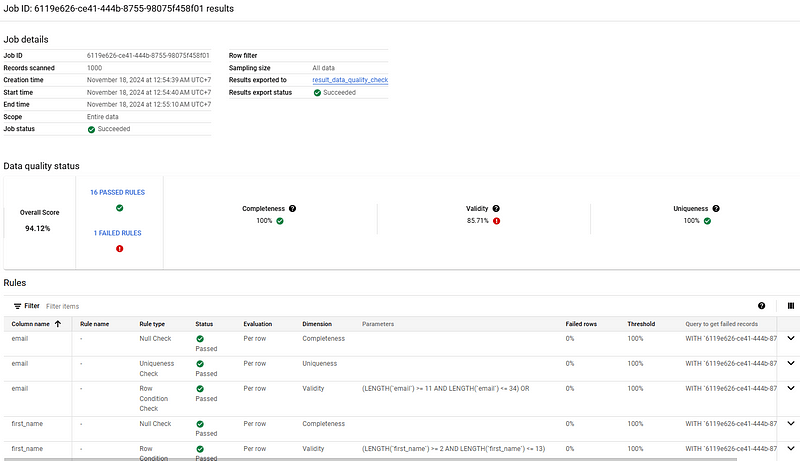Screen dimensions: 800x461
Task: Click the Status column header
Action: point(204,324)
